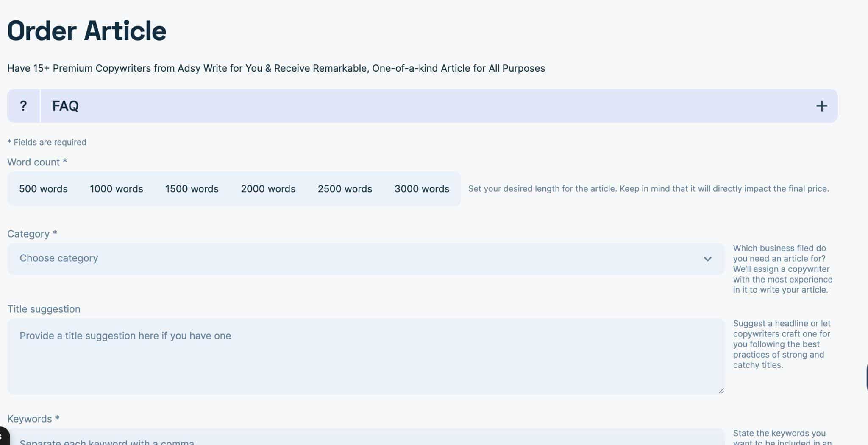Image resolution: width=868 pixels, height=445 pixels.
Task: Click into the Keywords input field
Action: click(x=365, y=437)
